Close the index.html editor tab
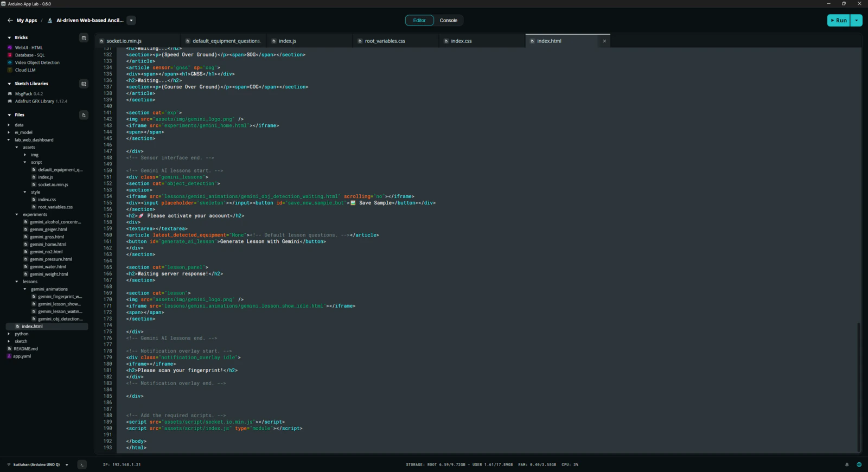Screen dimensions: 868x472 tap(604, 41)
